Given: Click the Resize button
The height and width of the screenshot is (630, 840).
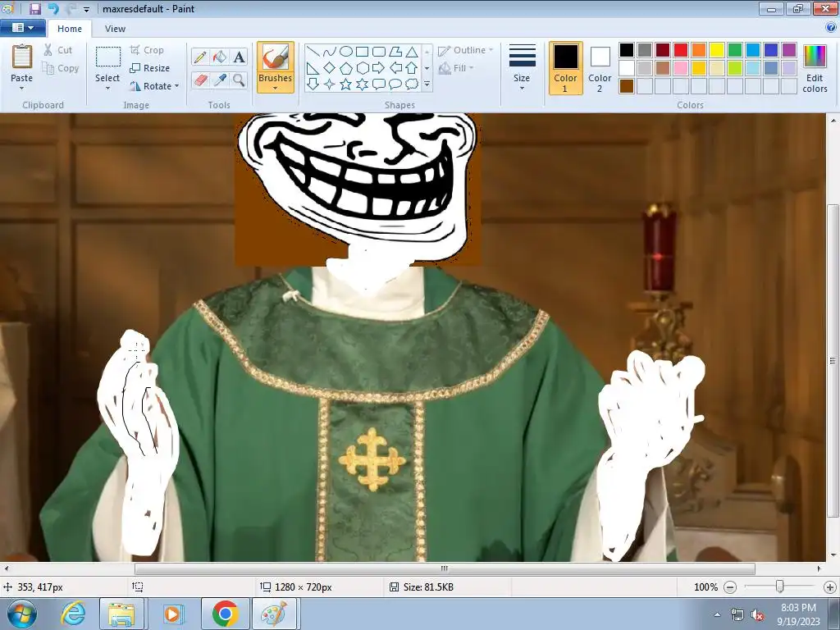Looking at the screenshot, I should (150, 68).
